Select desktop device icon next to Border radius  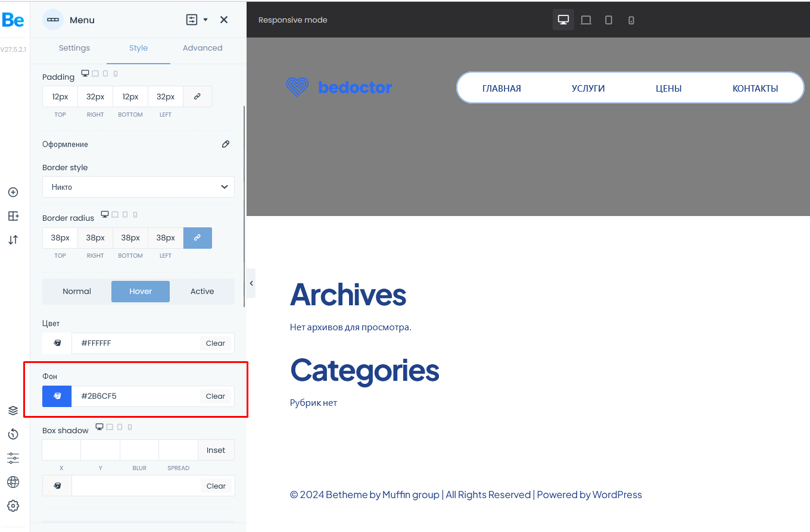[105, 214]
